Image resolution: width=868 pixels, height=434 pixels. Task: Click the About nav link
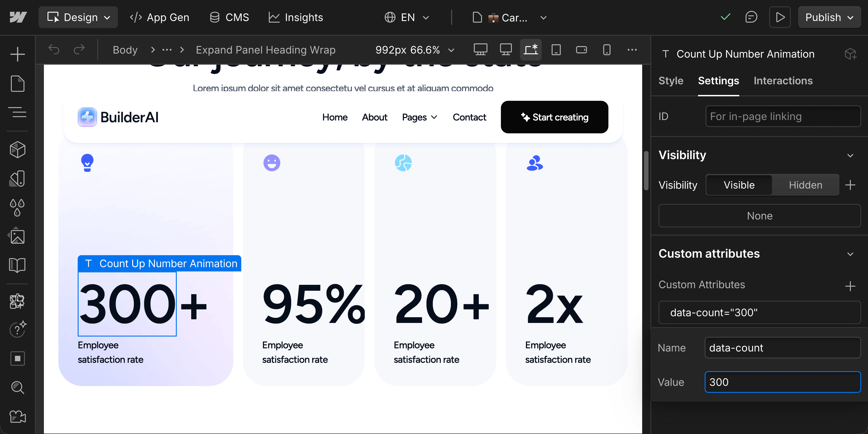[374, 117]
